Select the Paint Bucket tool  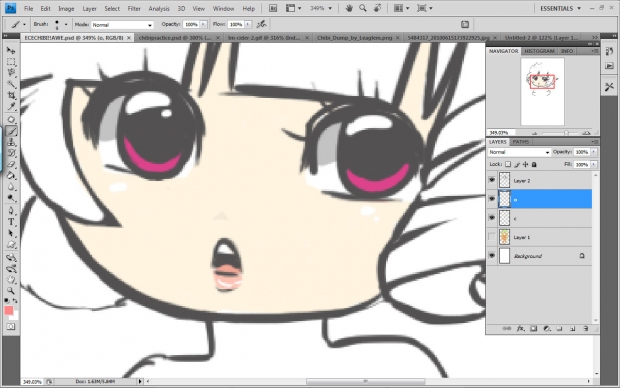(11, 176)
